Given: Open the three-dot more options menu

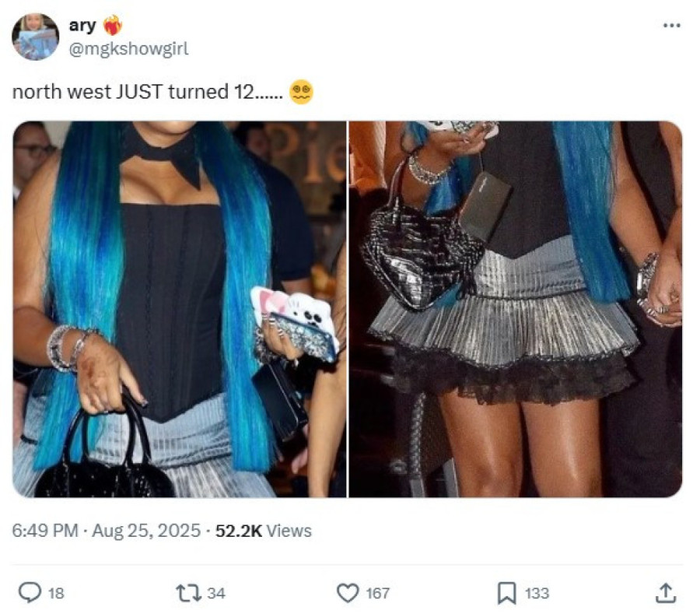Looking at the screenshot, I should tap(672, 25).
